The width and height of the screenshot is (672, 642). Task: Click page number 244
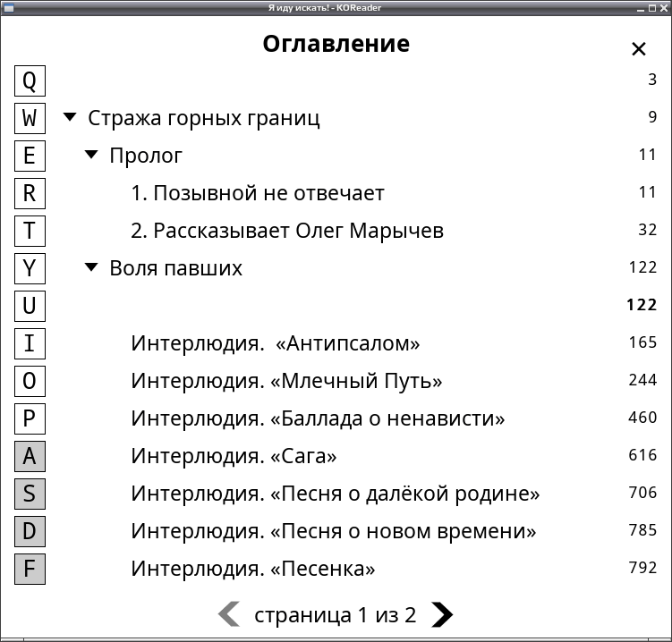pos(642,380)
